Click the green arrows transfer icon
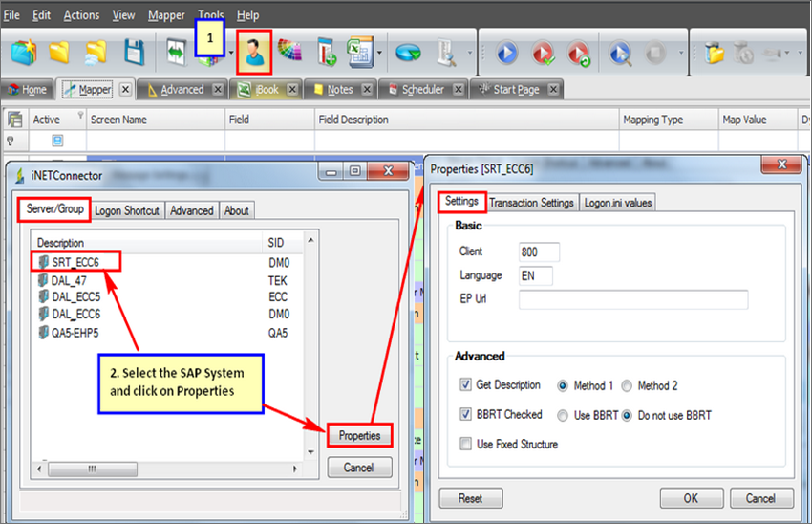 (176, 53)
